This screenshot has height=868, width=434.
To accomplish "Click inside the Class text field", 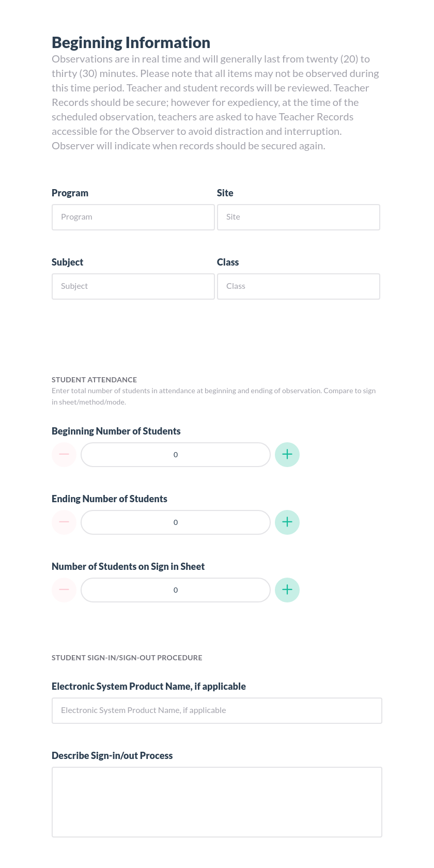I will (x=298, y=286).
